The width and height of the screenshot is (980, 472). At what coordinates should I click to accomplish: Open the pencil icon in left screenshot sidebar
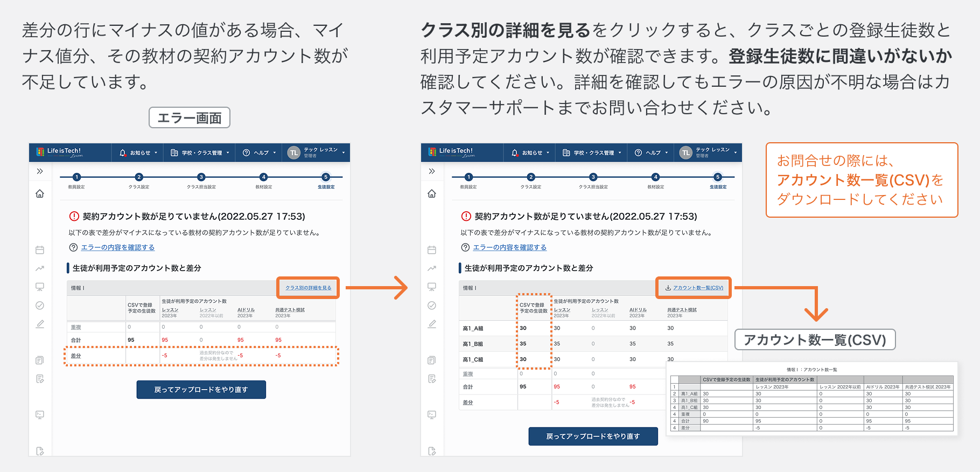coord(40,324)
